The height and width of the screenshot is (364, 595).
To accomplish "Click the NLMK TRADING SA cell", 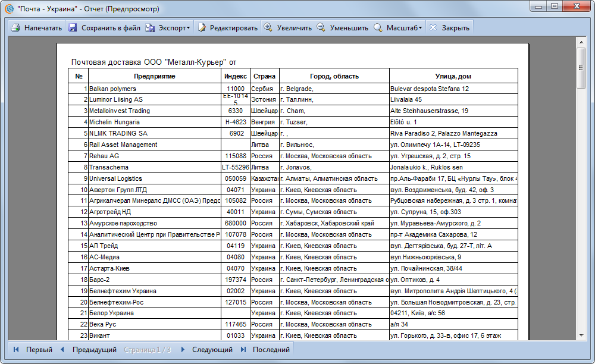I will click(155, 133).
